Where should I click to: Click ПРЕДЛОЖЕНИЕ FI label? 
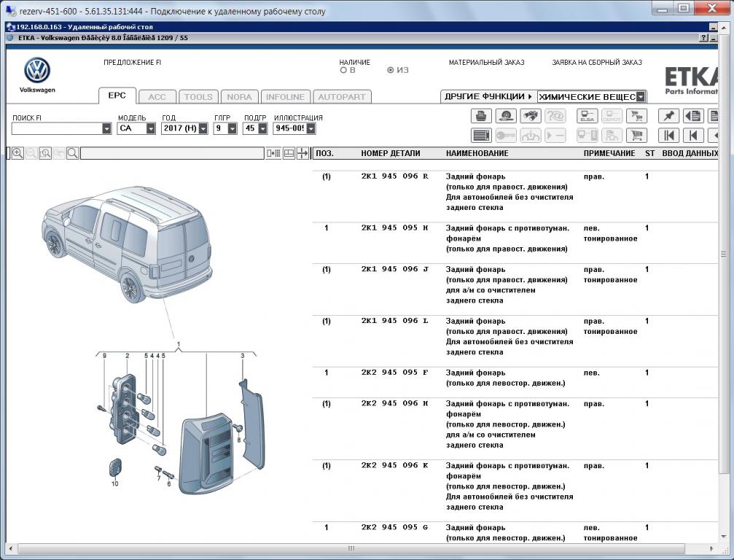tap(133, 62)
